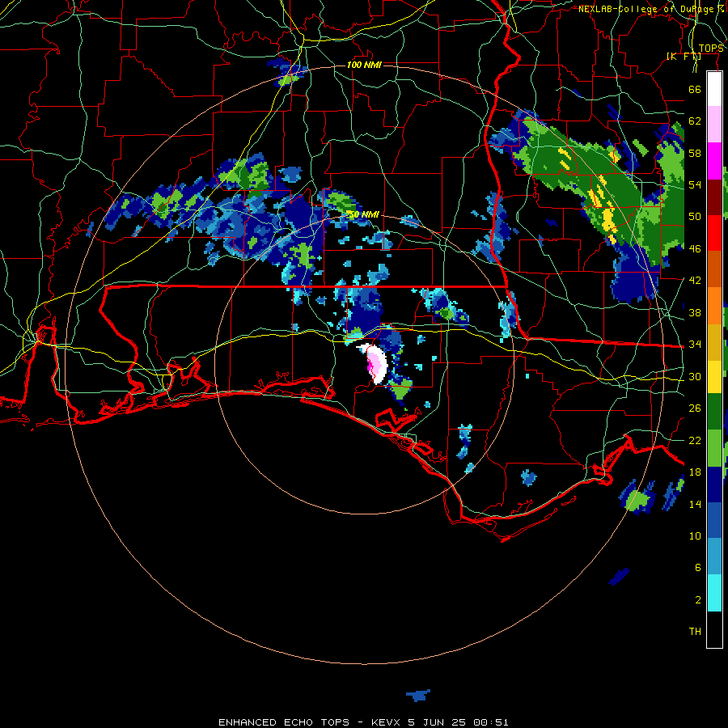This screenshot has height=728, width=728.
Task: Click the 50 NMI range ring label
Action: (364, 214)
